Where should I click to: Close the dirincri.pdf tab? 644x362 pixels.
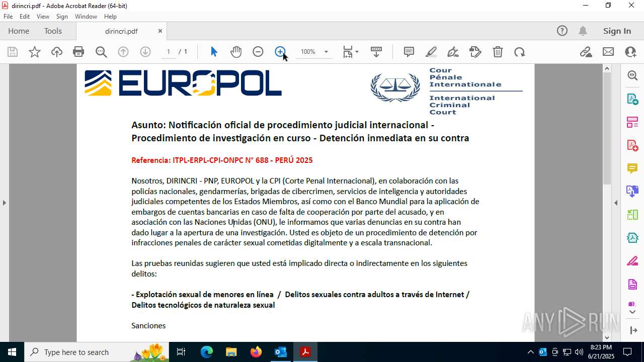160,31
